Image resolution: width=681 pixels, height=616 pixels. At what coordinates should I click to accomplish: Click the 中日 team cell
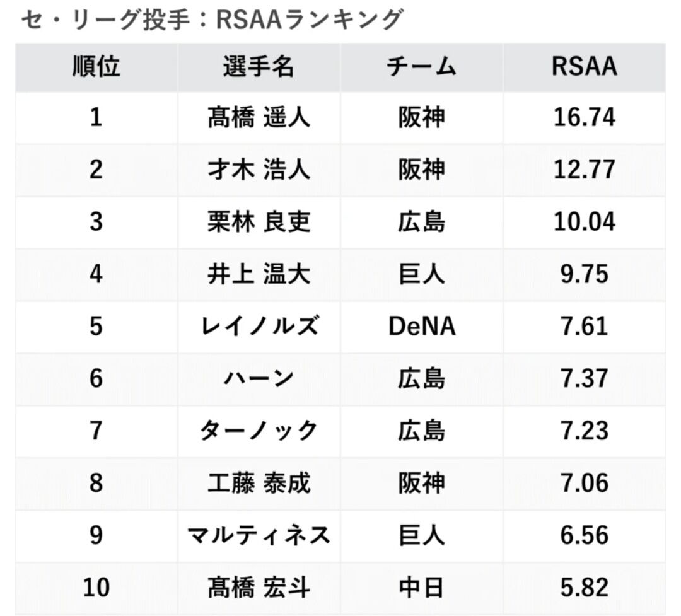pos(422,588)
